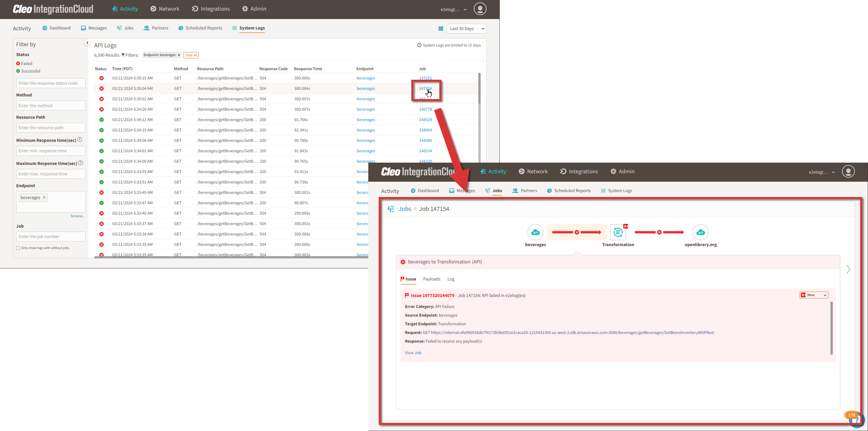Filter logs by Failed status

(24, 64)
